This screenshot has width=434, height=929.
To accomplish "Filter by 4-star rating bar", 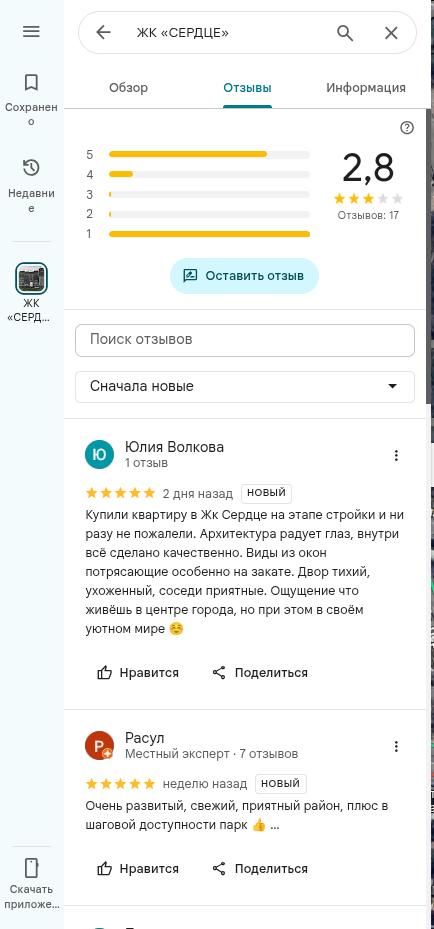I will pos(198,175).
